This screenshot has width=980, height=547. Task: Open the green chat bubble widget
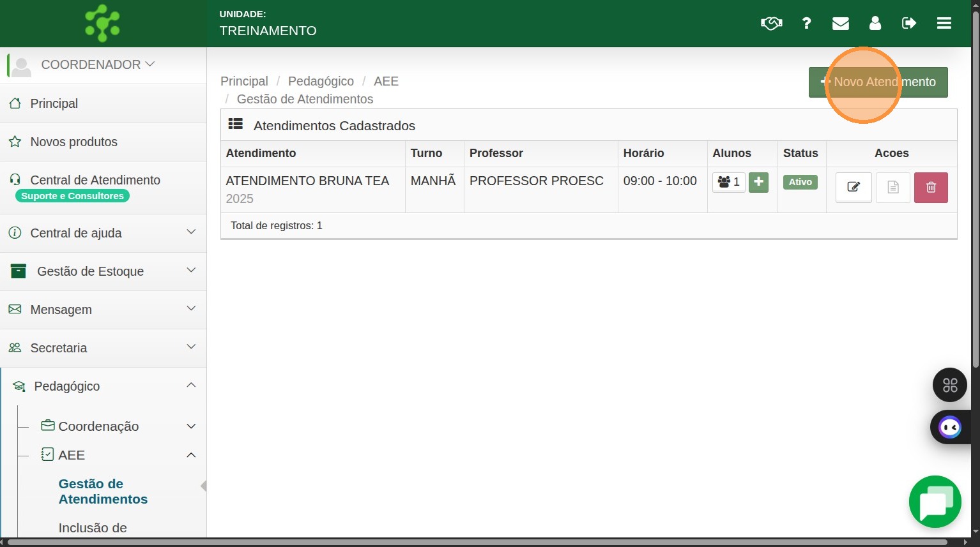coord(935,502)
